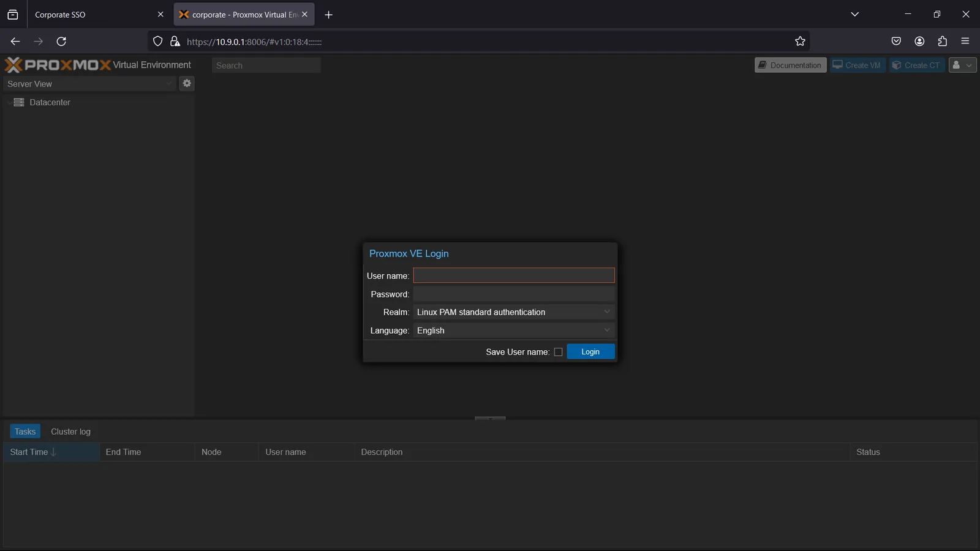
Task: Open the Firefox application menu
Action: click(x=965, y=42)
